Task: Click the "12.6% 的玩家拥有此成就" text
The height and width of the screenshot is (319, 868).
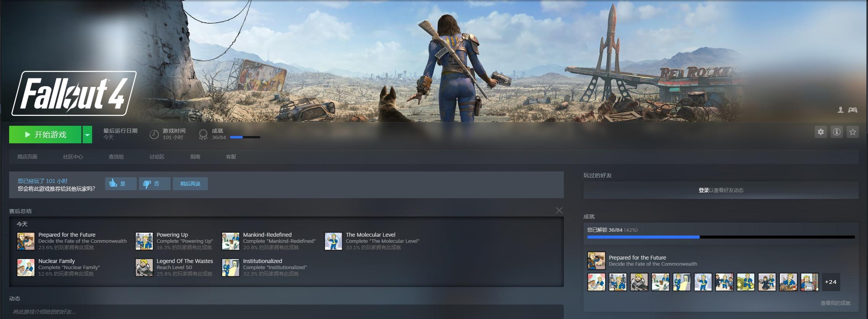Action: [66, 274]
